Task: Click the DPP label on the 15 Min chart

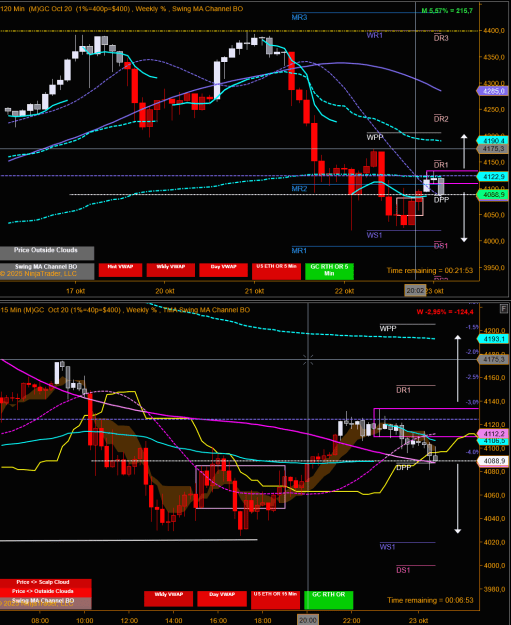Action: click(404, 467)
